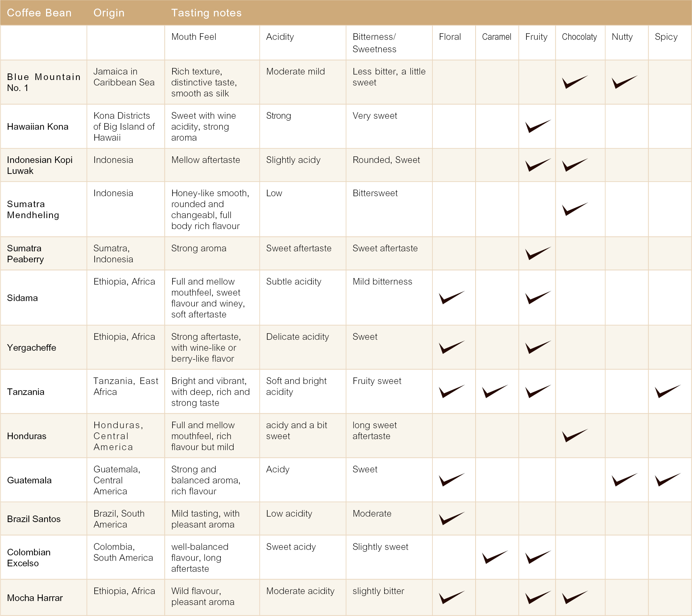This screenshot has width=692, height=616.
Task: Click Fruity checkmark in Sidama row
Action: [538, 298]
